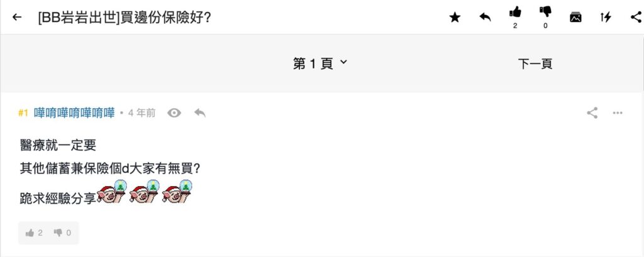Viewport: 644px width, 257px height.
Task: Click the sort order arrows icon
Action: (x=606, y=17)
